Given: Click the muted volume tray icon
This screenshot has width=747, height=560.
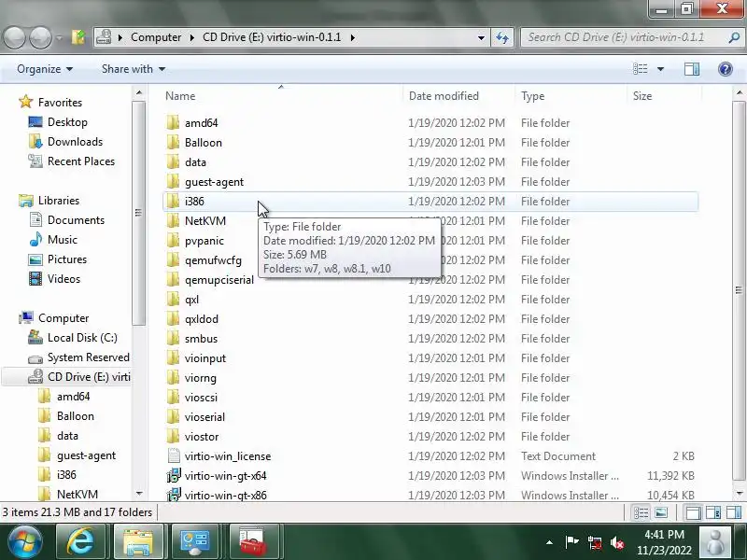Looking at the screenshot, I should pos(617,542).
